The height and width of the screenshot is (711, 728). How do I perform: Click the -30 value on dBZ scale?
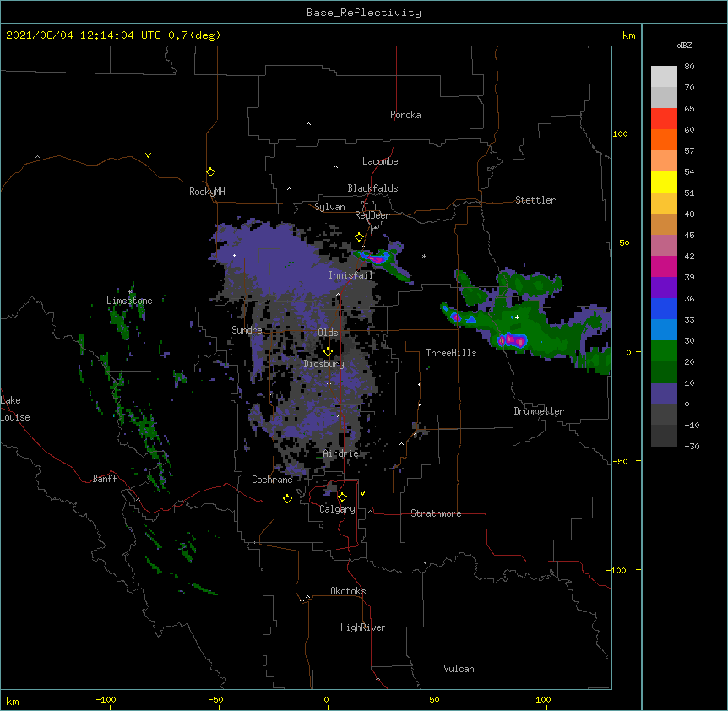pyautogui.click(x=692, y=446)
